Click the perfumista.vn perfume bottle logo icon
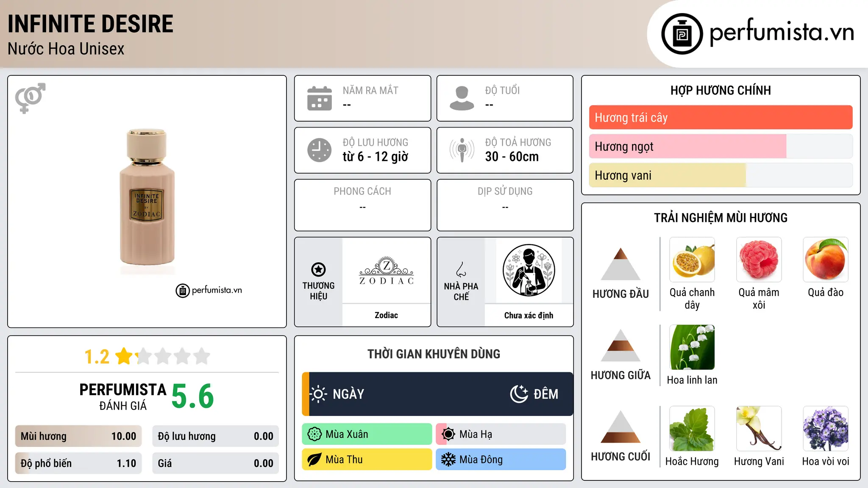 682,34
